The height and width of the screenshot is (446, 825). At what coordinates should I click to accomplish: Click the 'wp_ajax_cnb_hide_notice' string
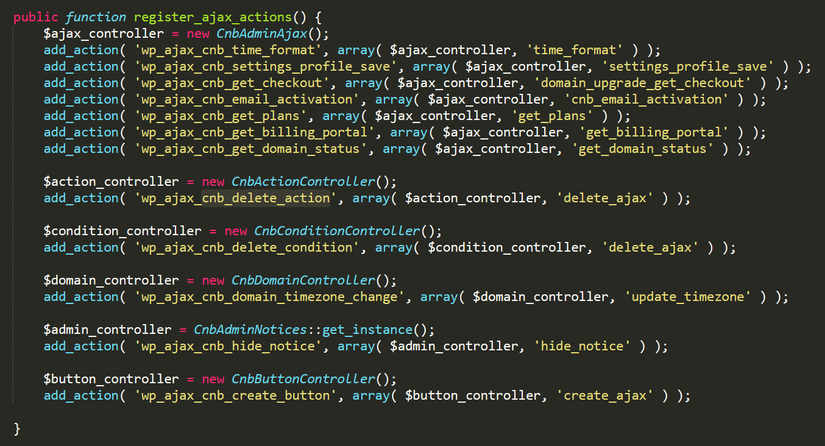[x=228, y=346]
